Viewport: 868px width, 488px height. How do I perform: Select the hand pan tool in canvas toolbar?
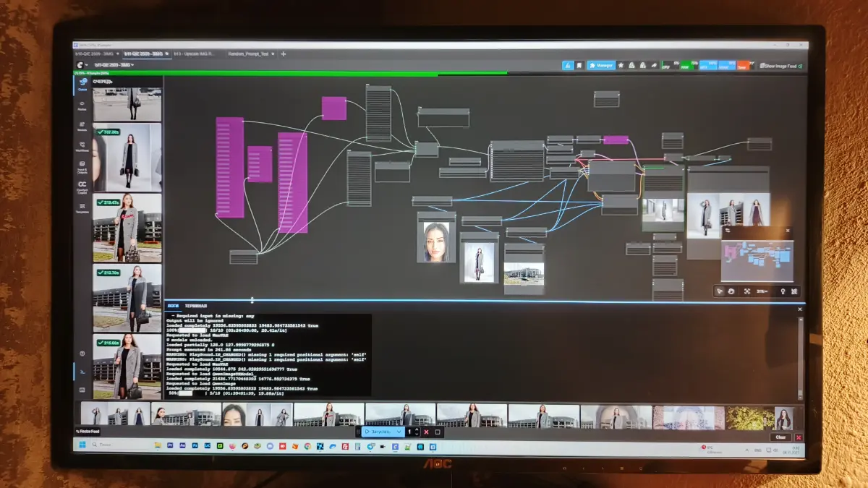click(731, 291)
